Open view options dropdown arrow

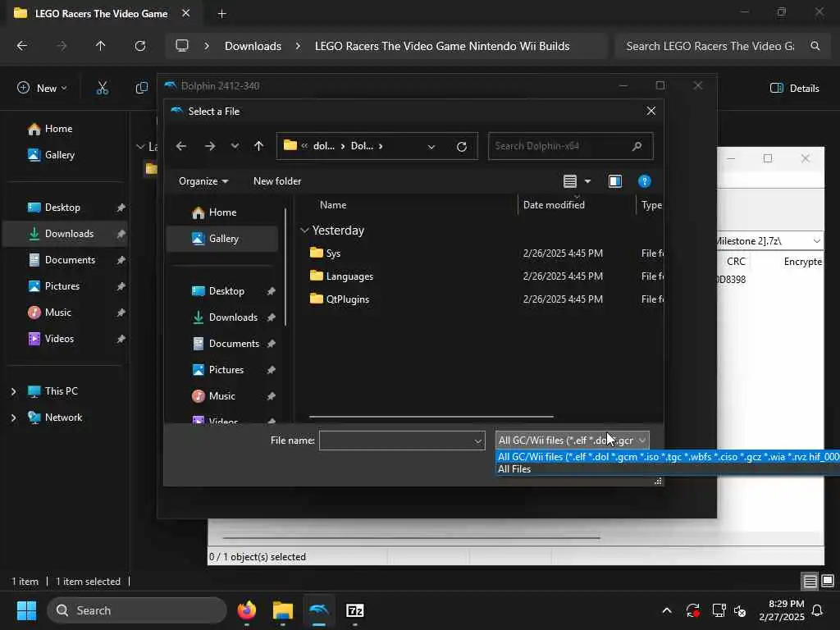tap(587, 181)
